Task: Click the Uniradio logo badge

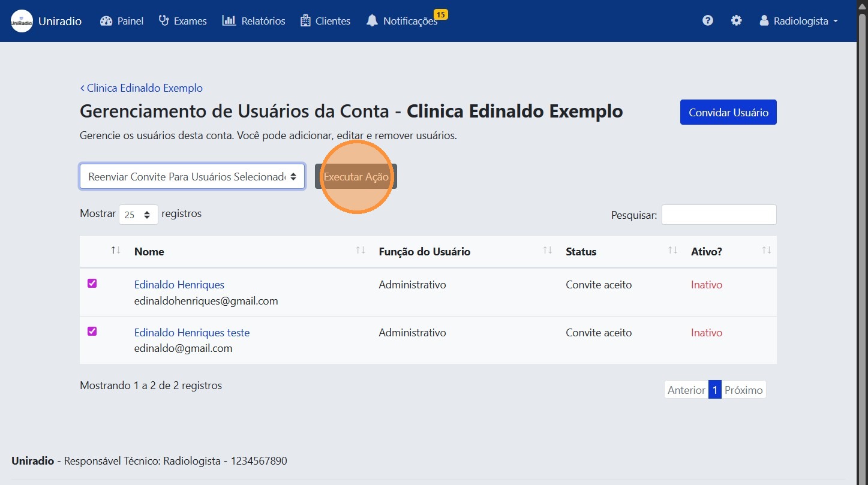Action: pyautogui.click(x=21, y=20)
